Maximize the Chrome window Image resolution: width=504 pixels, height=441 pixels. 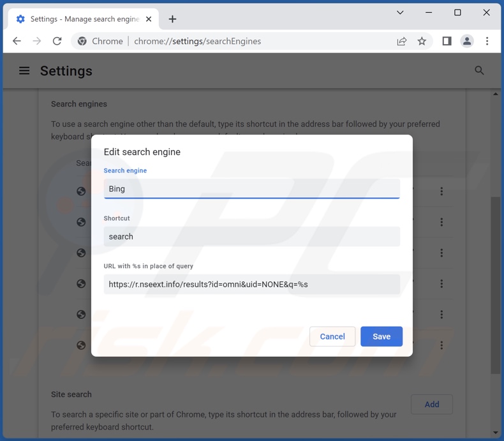tap(457, 13)
